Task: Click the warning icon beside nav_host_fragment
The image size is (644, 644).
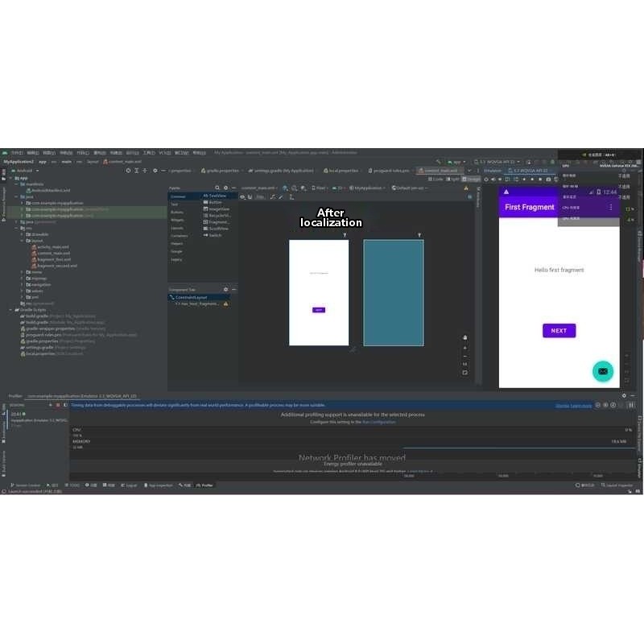Action: point(225,303)
